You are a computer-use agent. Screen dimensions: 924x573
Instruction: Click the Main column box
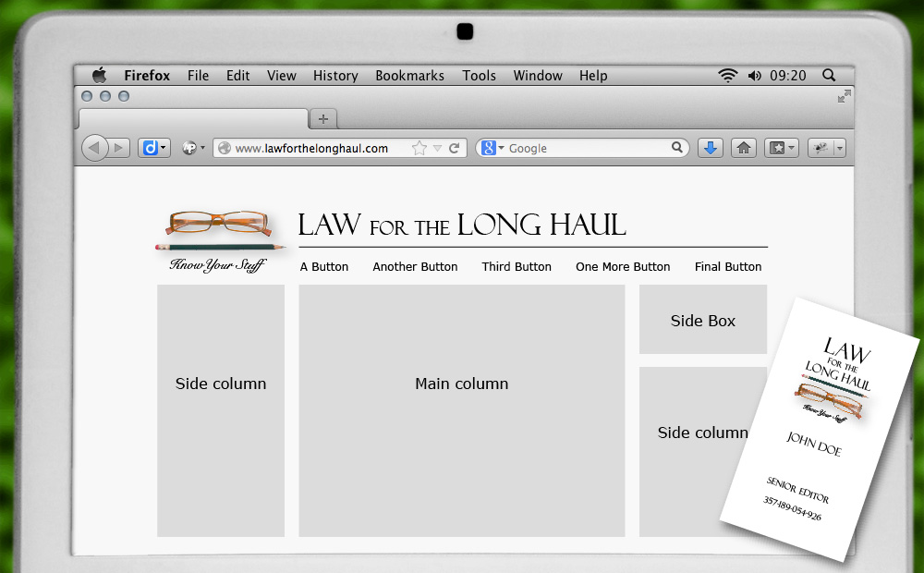tap(461, 410)
